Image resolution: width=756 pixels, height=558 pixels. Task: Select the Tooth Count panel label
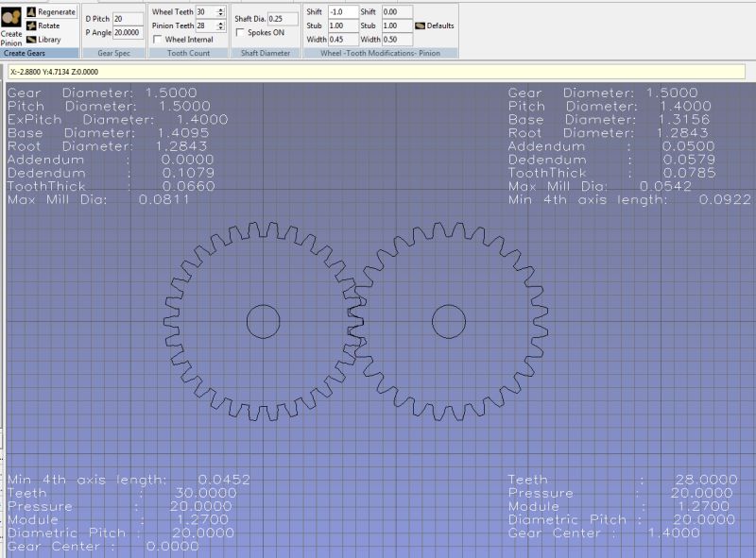[187, 54]
